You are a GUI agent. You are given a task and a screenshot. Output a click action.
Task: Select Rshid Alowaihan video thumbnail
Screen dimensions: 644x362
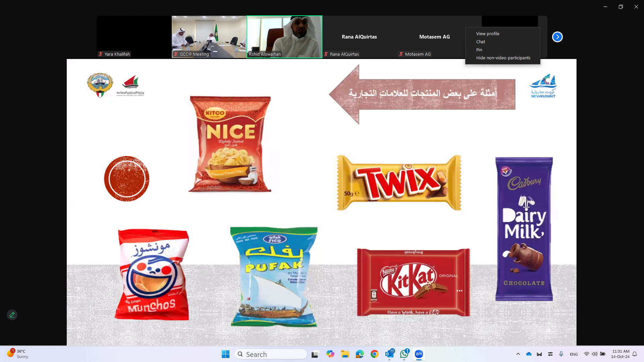[x=284, y=37]
